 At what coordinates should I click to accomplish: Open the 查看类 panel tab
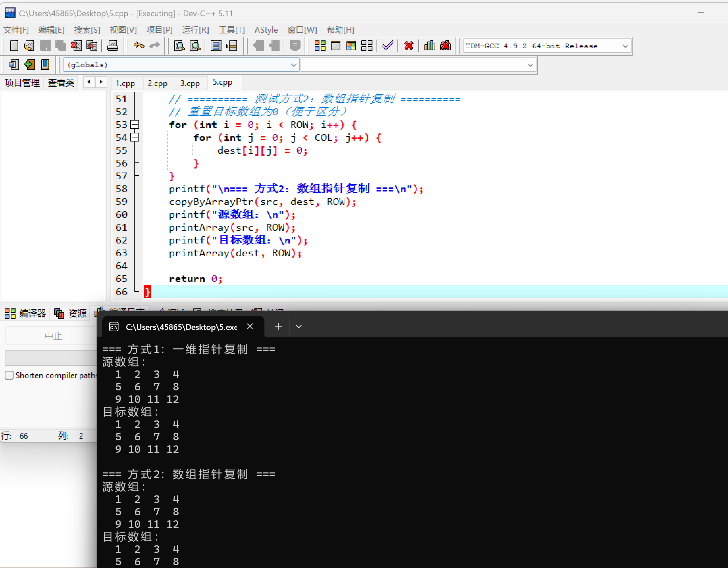[x=61, y=83]
